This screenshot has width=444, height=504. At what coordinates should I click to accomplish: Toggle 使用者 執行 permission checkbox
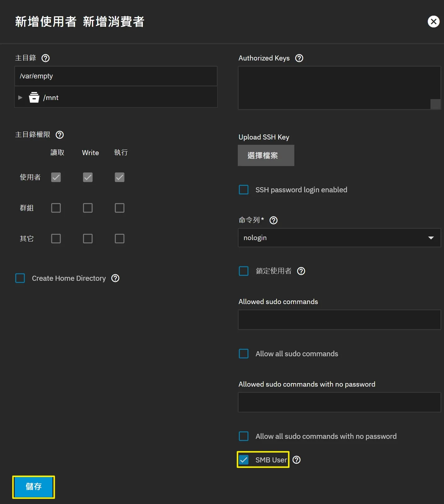(120, 177)
